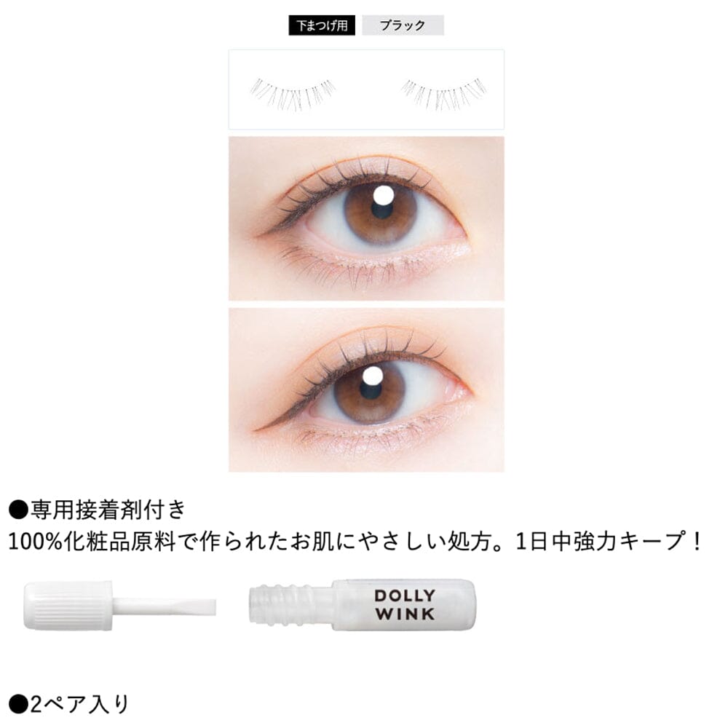
Task: Click the brown iris in upper eye photo
Action: click(381, 213)
